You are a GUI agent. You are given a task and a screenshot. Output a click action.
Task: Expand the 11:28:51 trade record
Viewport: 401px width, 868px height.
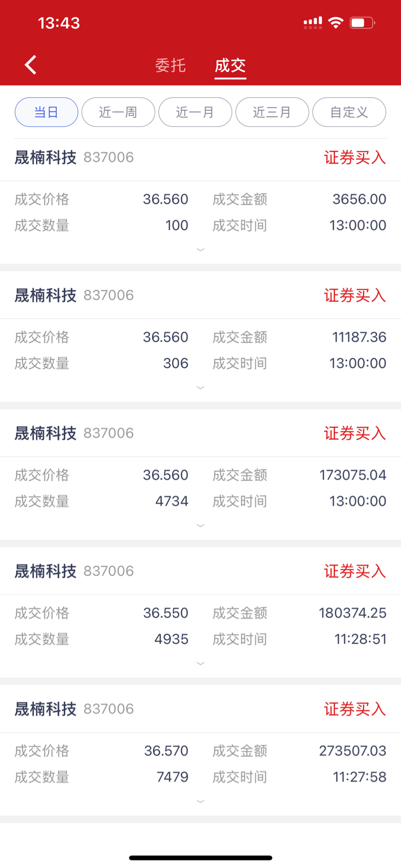tap(200, 664)
